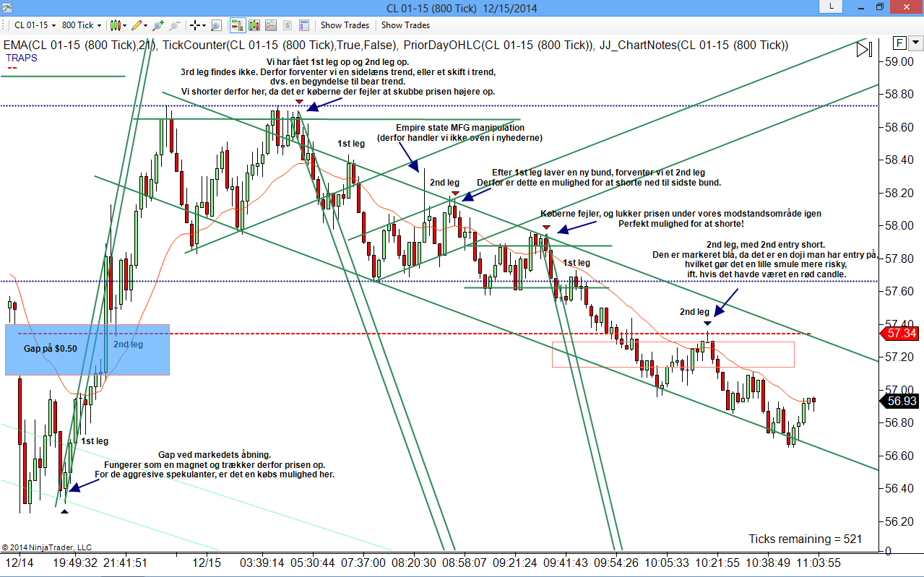Click the first Show Trades button

tap(345, 25)
